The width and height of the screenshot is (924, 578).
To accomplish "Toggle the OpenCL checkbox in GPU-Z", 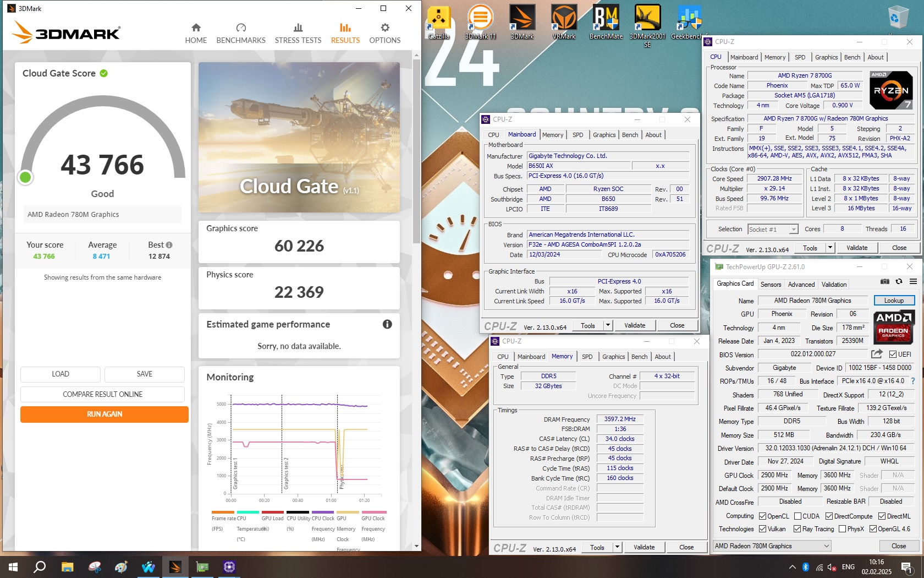I will (762, 516).
